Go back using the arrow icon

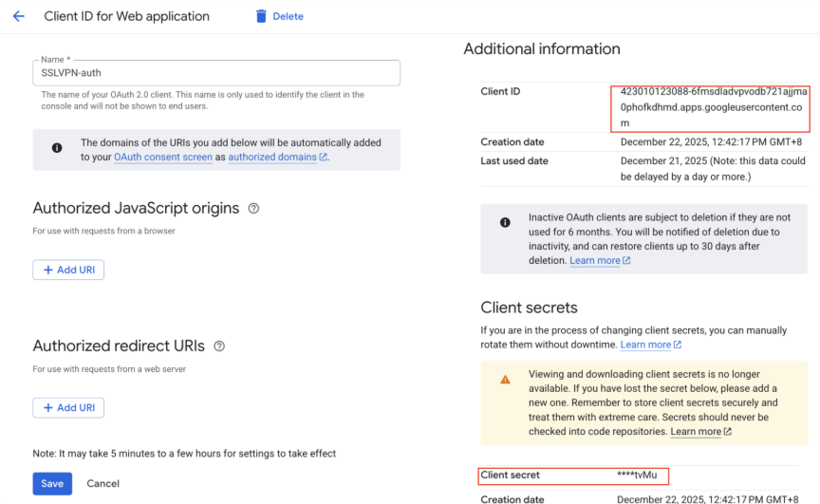tap(19, 16)
